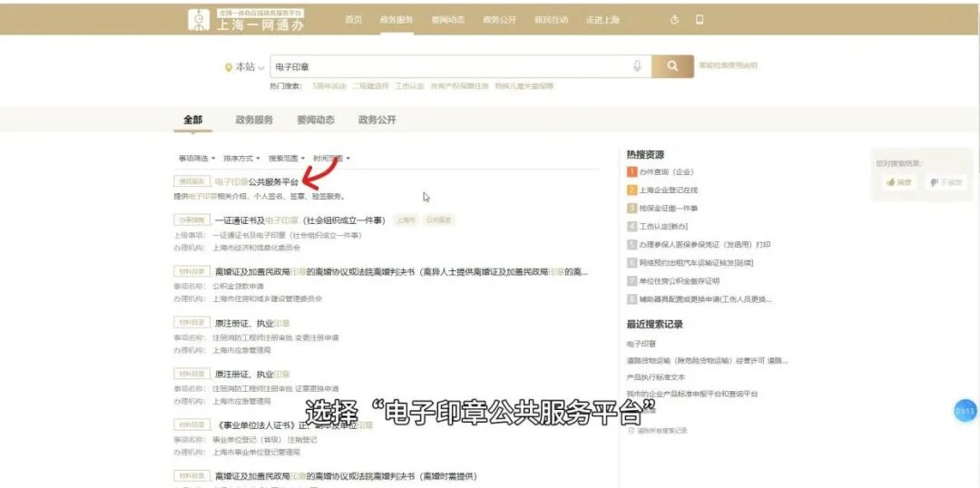Clear all search history via trash link
This screenshot has width=980, height=488.
click(x=658, y=431)
